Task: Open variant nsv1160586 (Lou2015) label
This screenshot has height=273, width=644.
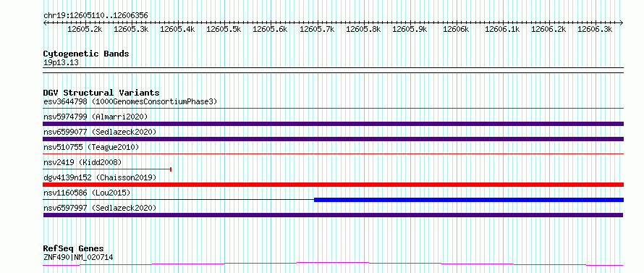Action: [x=87, y=193]
